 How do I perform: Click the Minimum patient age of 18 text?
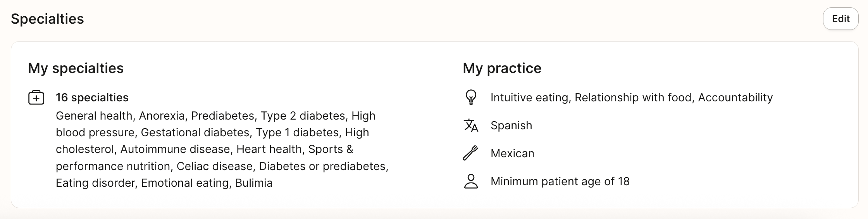(x=560, y=181)
